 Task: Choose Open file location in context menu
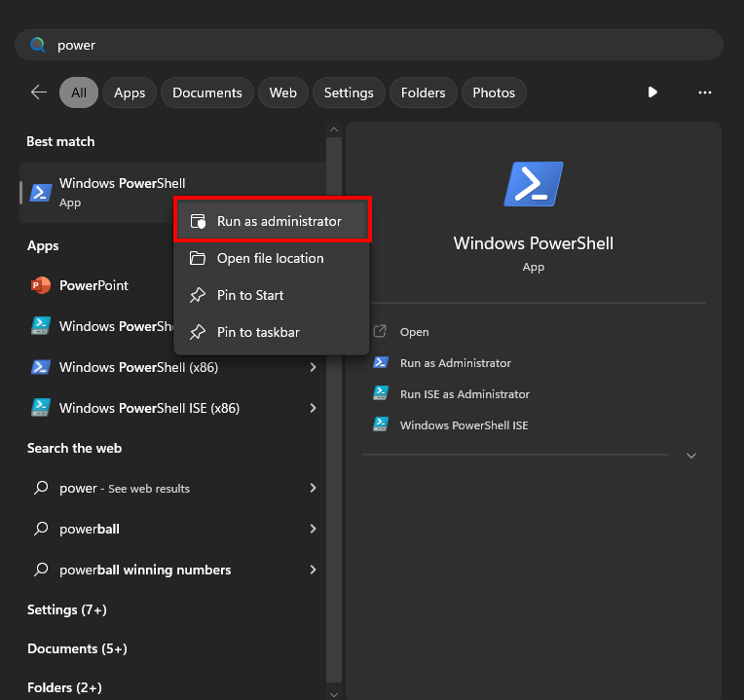point(272,258)
